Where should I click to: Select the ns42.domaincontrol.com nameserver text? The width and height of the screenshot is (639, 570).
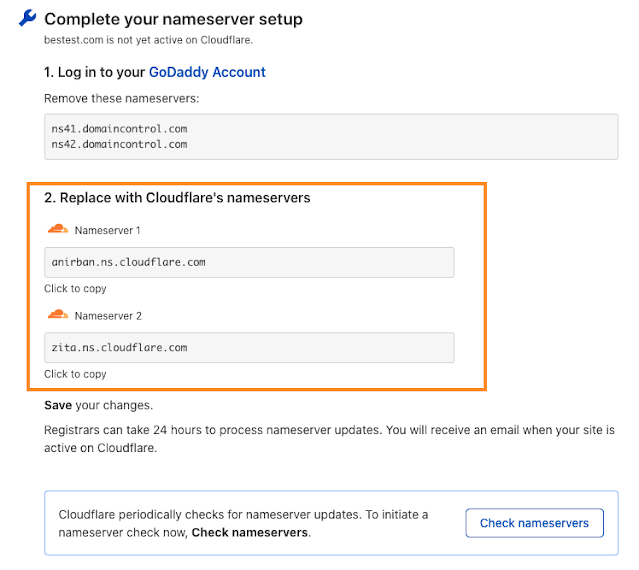click(x=119, y=144)
